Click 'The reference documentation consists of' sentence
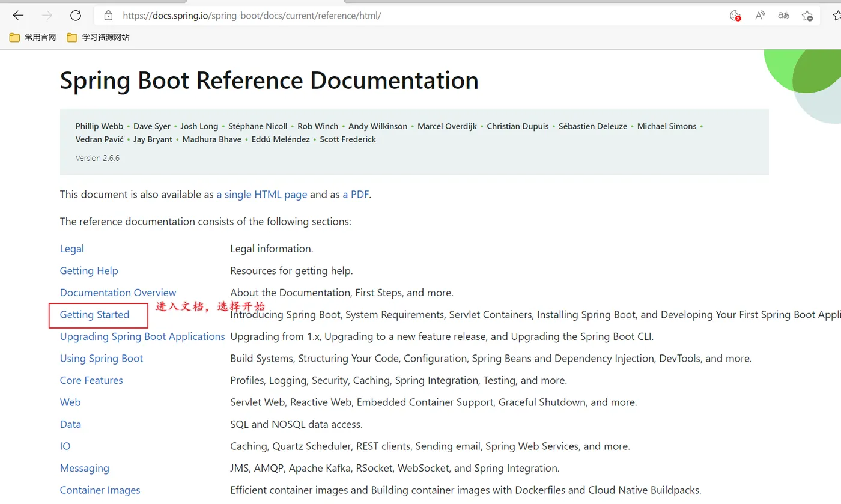 coord(205,222)
